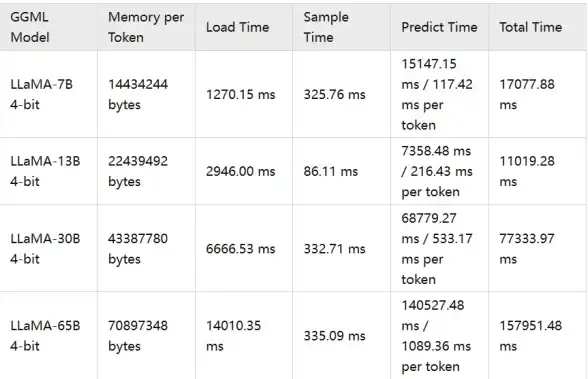Click the 335.09 ms sample time cell
This screenshot has height=379, width=588.
point(342,336)
